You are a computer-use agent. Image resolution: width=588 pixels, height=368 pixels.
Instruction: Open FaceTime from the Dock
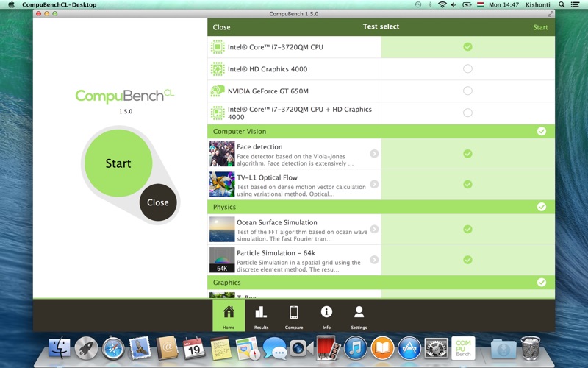[301, 347]
